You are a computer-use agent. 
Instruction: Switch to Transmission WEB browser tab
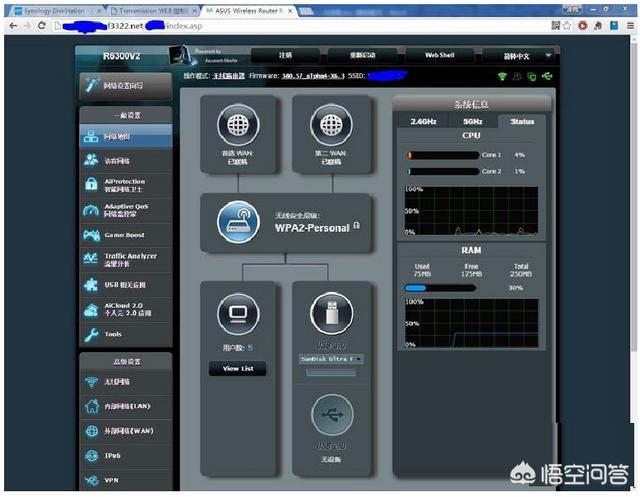(x=153, y=11)
